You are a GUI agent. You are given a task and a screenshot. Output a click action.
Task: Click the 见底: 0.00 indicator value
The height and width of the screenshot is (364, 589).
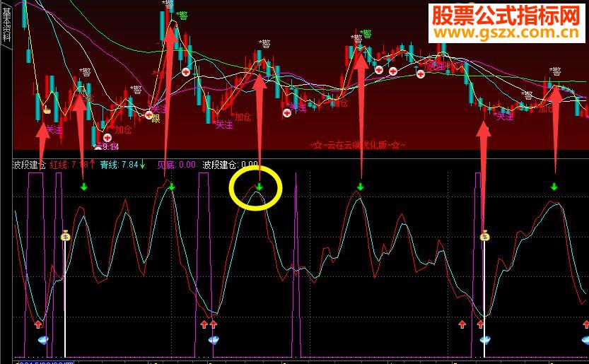pyautogui.click(x=176, y=164)
